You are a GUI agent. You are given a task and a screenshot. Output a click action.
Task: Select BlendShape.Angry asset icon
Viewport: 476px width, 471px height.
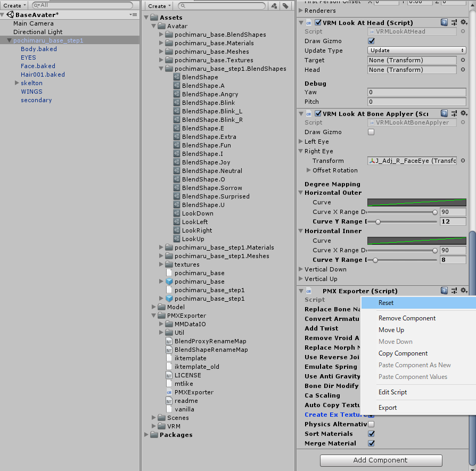pyautogui.click(x=177, y=94)
